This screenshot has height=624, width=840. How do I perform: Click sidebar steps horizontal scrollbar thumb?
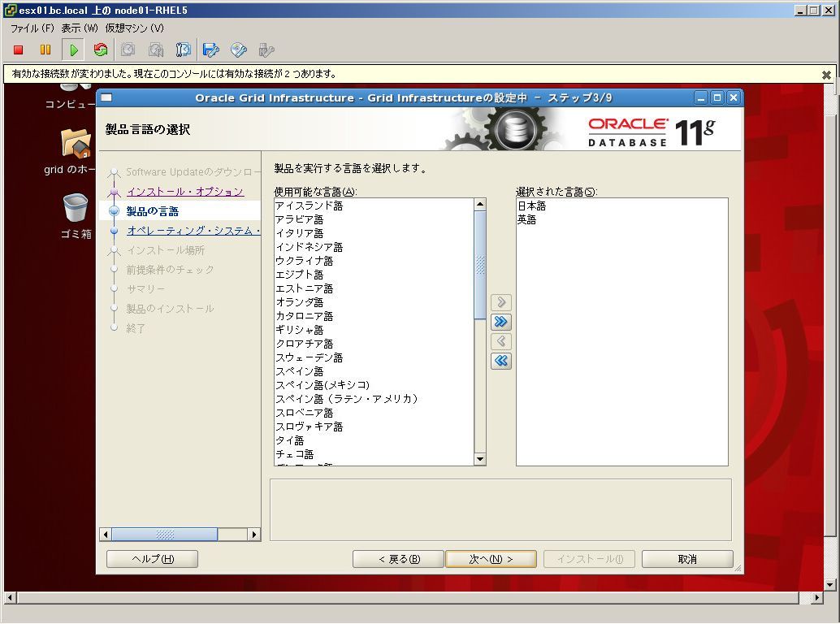pyautogui.click(x=164, y=534)
